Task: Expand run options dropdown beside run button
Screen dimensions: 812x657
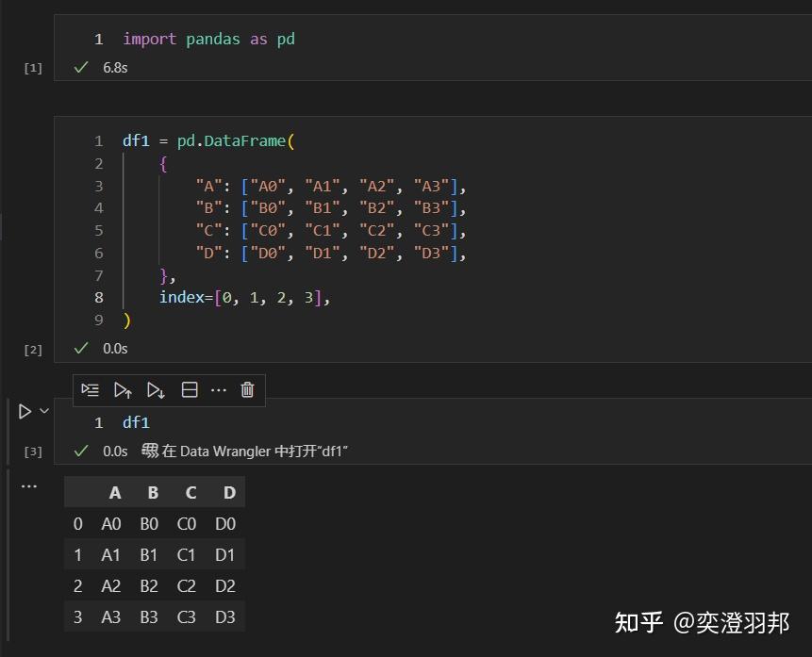Action: [43, 411]
